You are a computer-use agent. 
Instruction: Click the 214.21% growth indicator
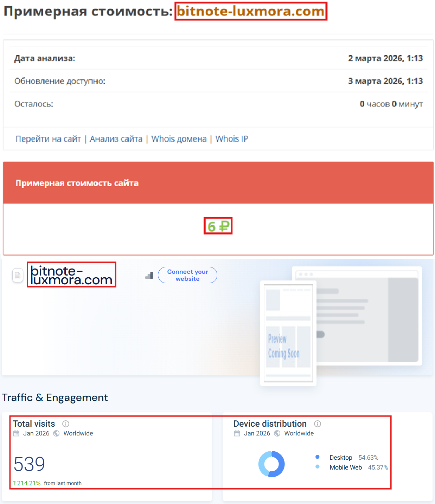click(26, 483)
